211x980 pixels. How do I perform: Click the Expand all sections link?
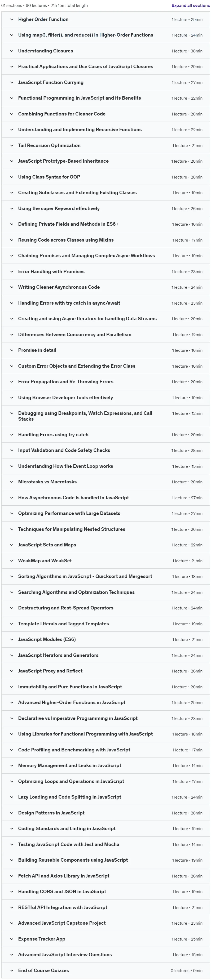(x=190, y=6)
